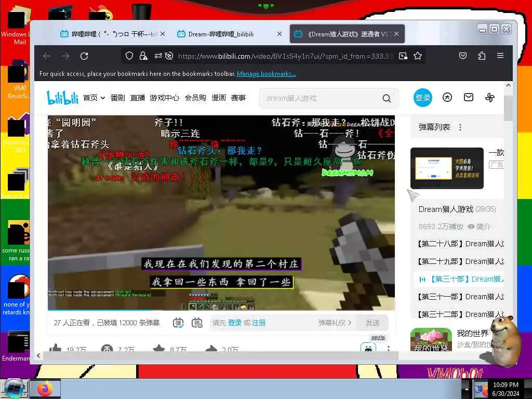Image resolution: width=532 pixels, height=399 pixels.
Task: Expand 简介 description of the Dream猎人游戏 playlist
Action: (x=479, y=227)
